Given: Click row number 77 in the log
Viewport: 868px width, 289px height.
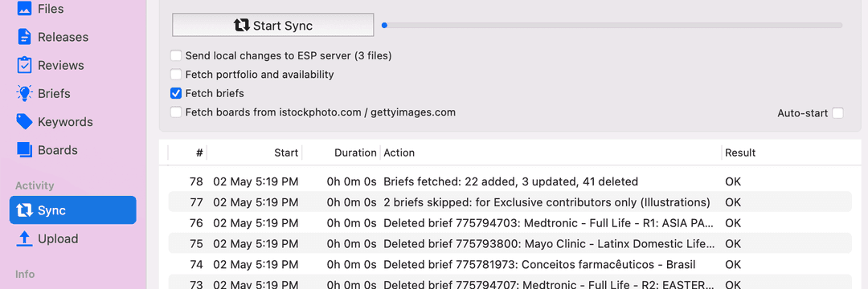Looking at the screenshot, I should point(196,201).
